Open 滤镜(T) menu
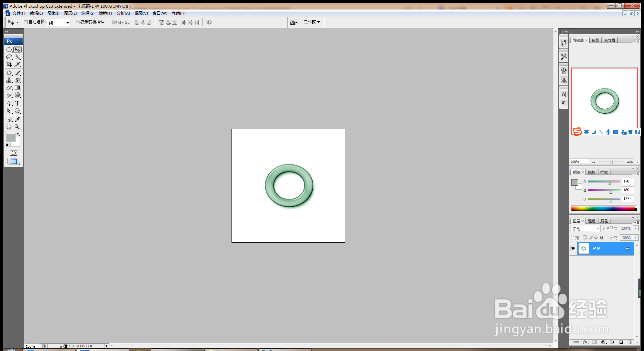This screenshot has width=644, height=351. click(x=105, y=13)
